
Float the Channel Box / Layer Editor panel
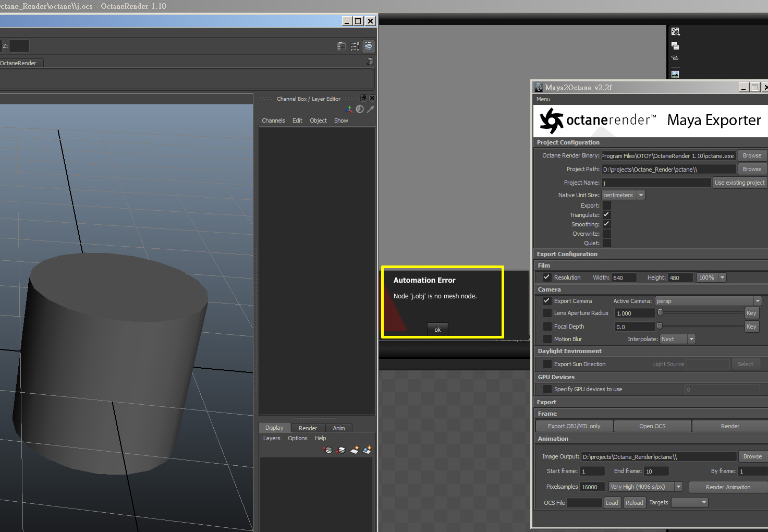(x=364, y=98)
